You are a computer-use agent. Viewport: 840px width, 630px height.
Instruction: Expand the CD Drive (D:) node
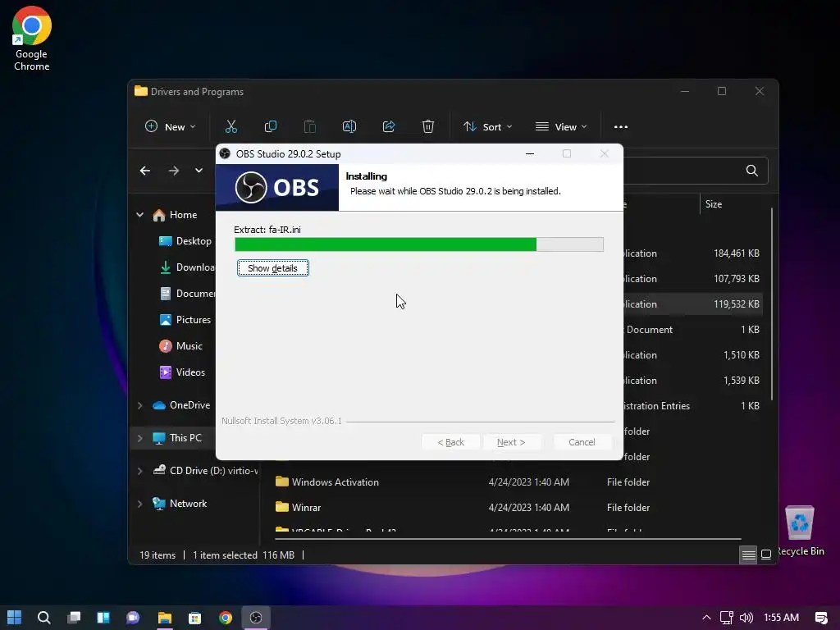click(139, 471)
